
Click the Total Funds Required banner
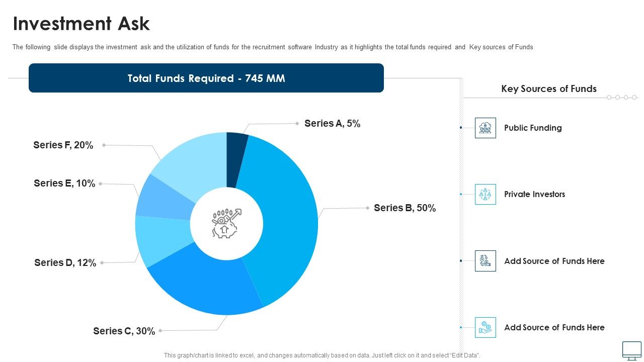pyautogui.click(x=206, y=78)
